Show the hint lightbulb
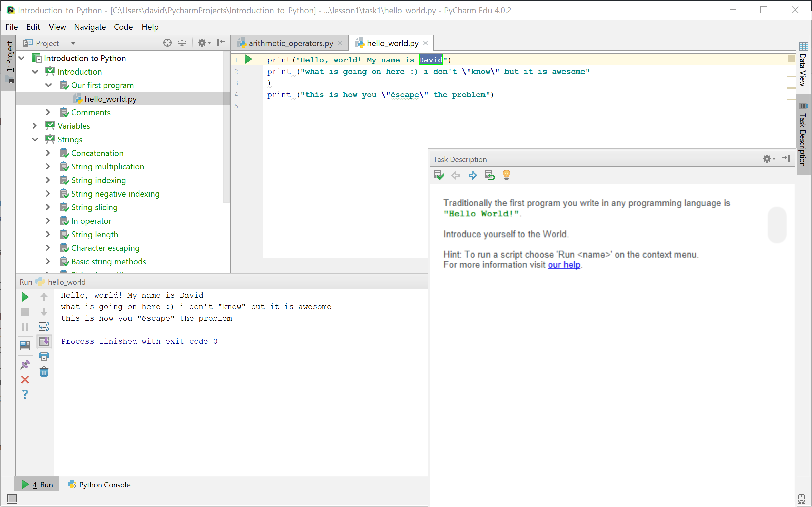Image resolution: width=812 pixels, height=507 pixels. coord(507,175)
